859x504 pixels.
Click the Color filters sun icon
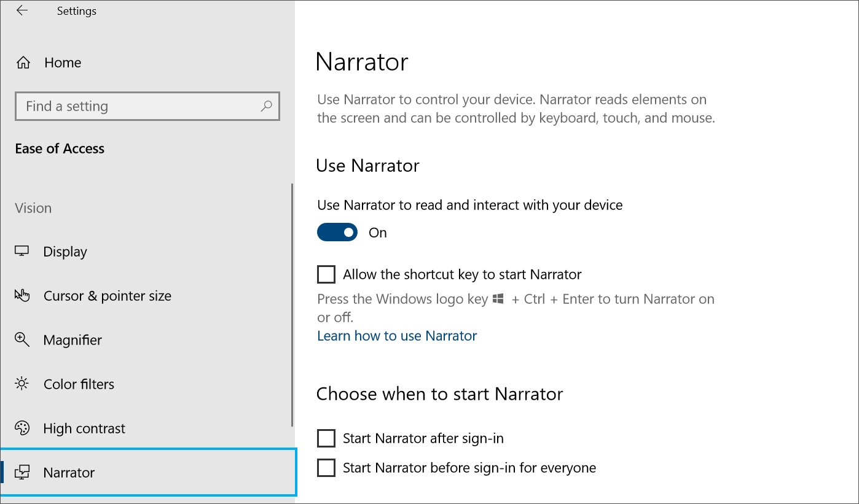22,384
